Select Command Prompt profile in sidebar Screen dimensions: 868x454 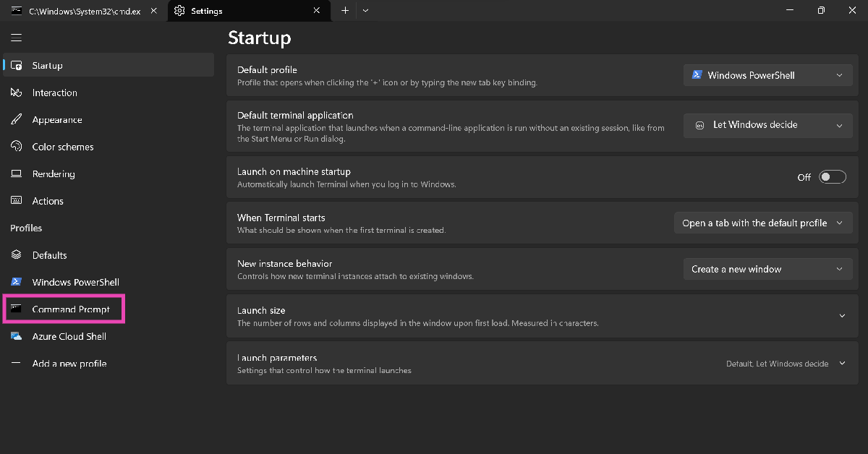71,309
